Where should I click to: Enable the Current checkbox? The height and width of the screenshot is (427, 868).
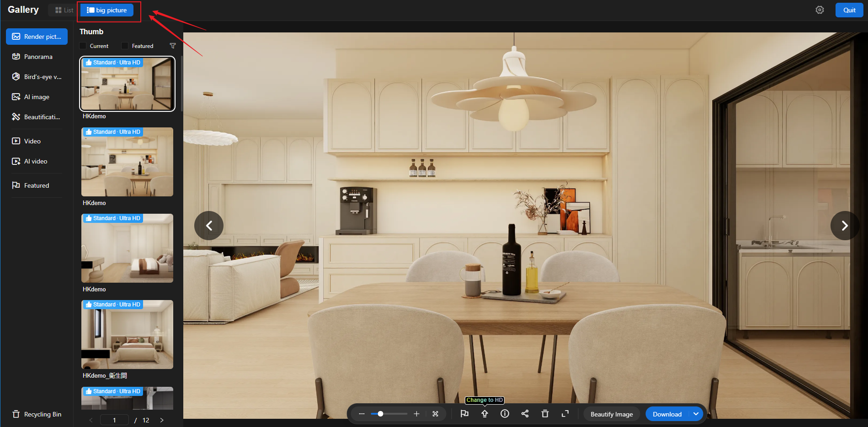point(83,46)
